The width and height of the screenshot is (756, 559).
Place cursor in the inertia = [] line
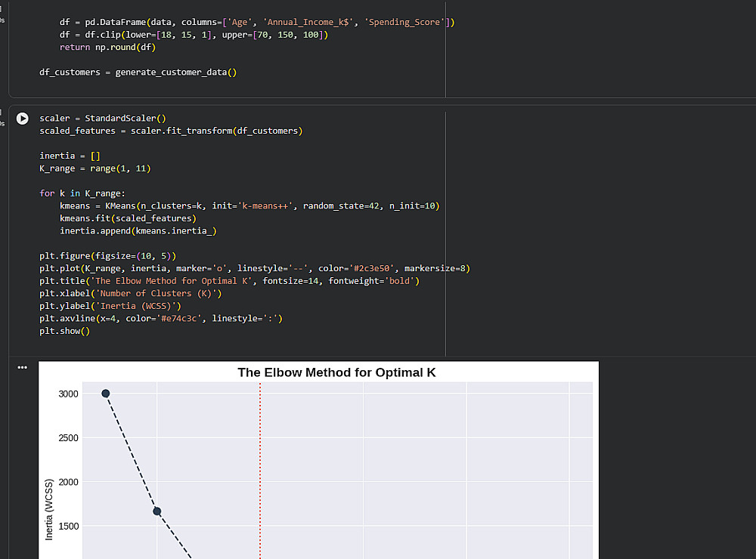pos(70,156)
